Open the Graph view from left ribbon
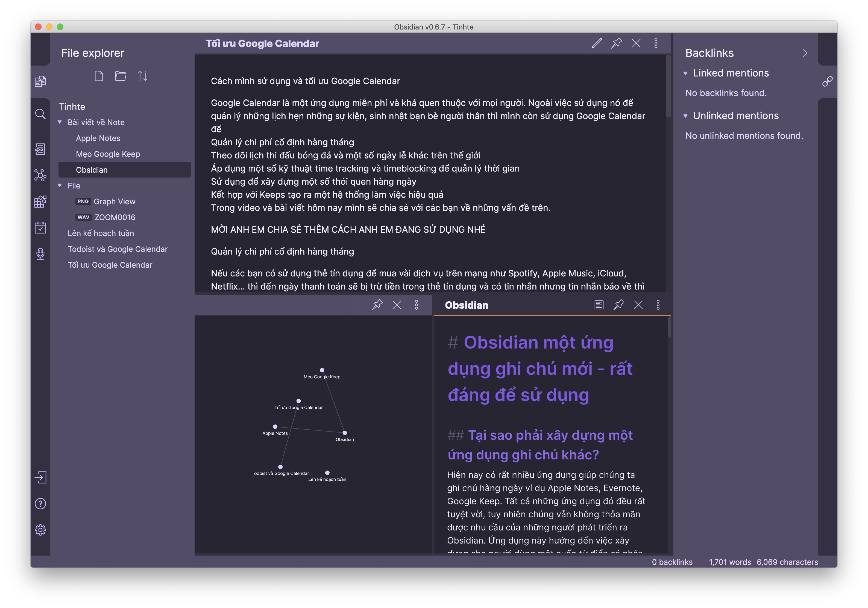868x608 pixels. (x=40, y=175)
